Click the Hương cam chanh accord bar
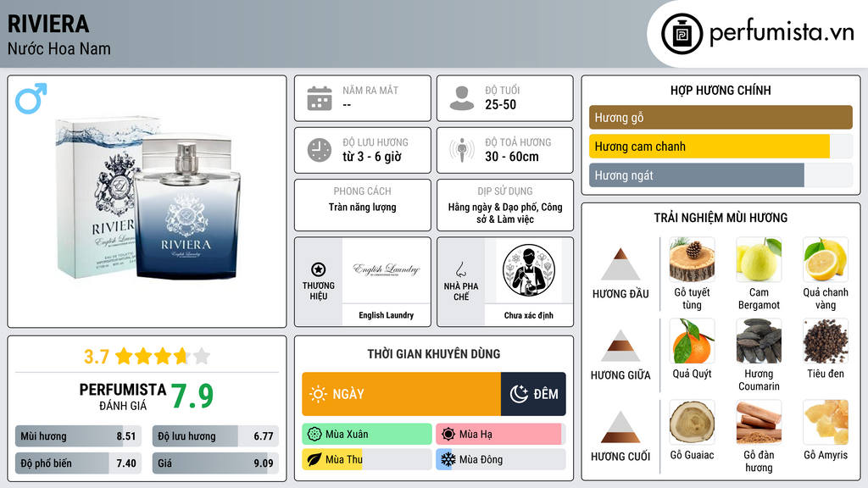This screenshot has width=868, height=488. 721,146
